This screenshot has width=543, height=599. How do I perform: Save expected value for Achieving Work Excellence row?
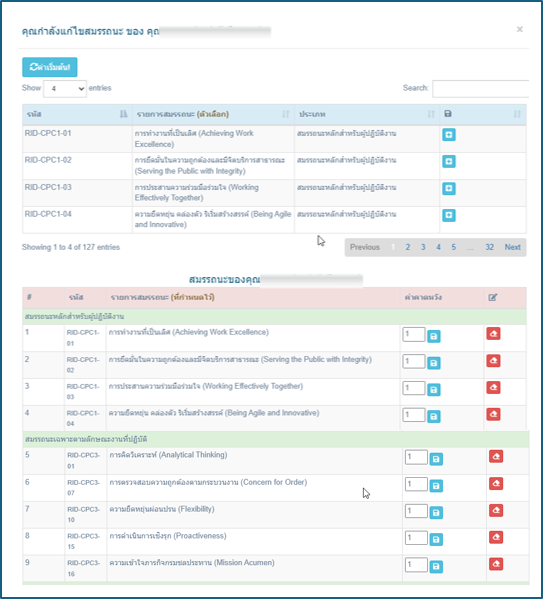[x=433, y=336]
